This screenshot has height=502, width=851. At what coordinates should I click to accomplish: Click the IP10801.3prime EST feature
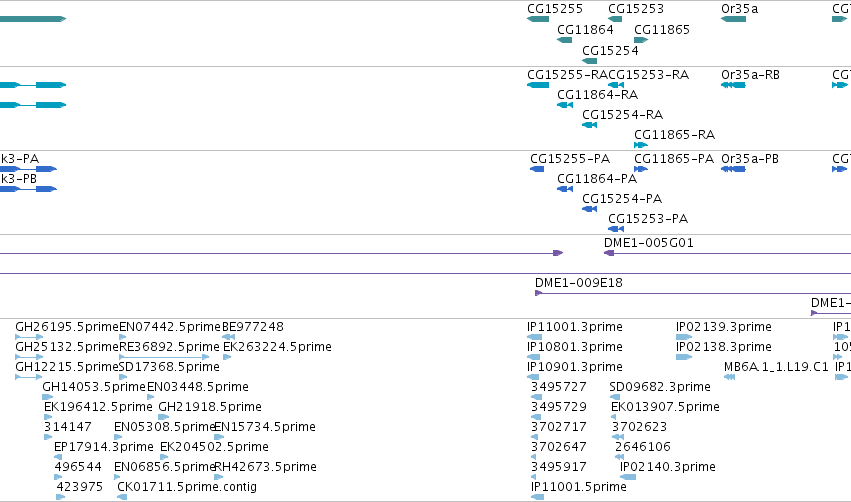click(534, 357)
